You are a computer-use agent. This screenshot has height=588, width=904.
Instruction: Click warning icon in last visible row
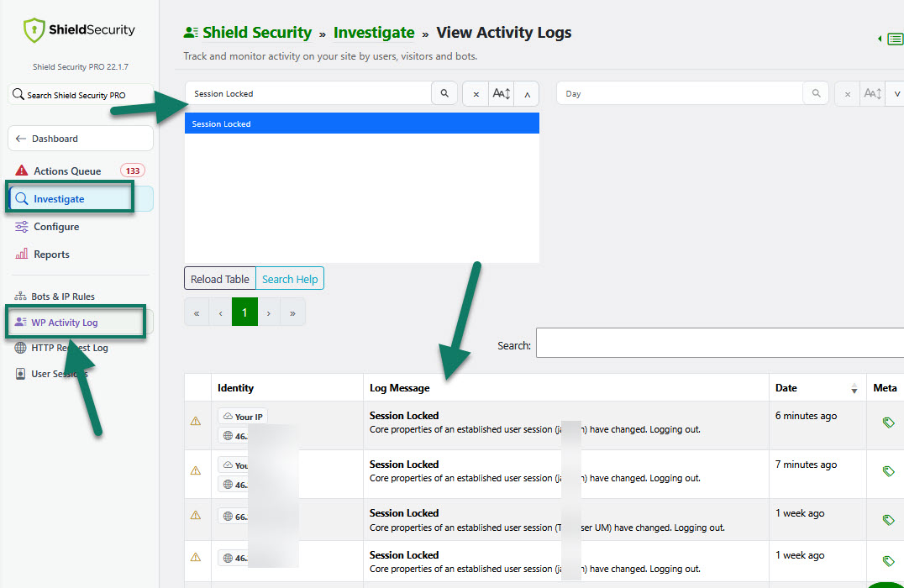tap(196, 558)
